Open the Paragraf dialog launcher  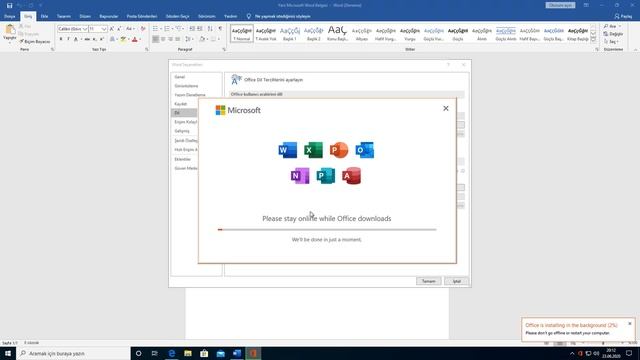(224, 49)
